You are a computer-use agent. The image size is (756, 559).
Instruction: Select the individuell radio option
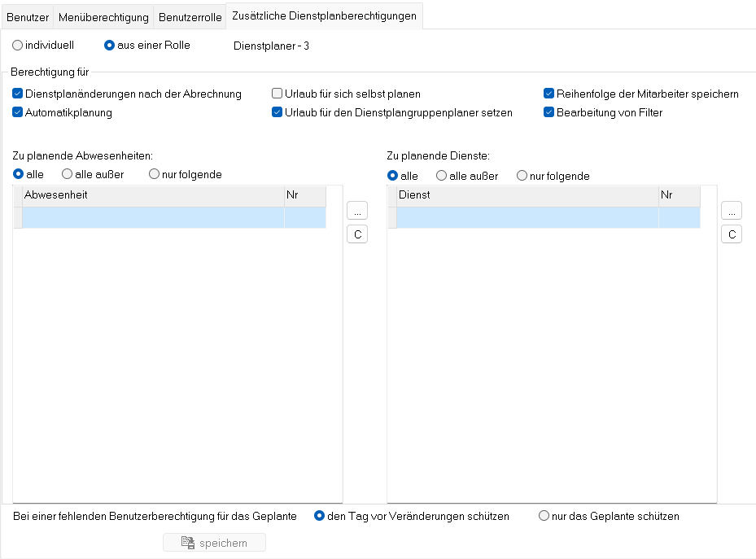18,46
